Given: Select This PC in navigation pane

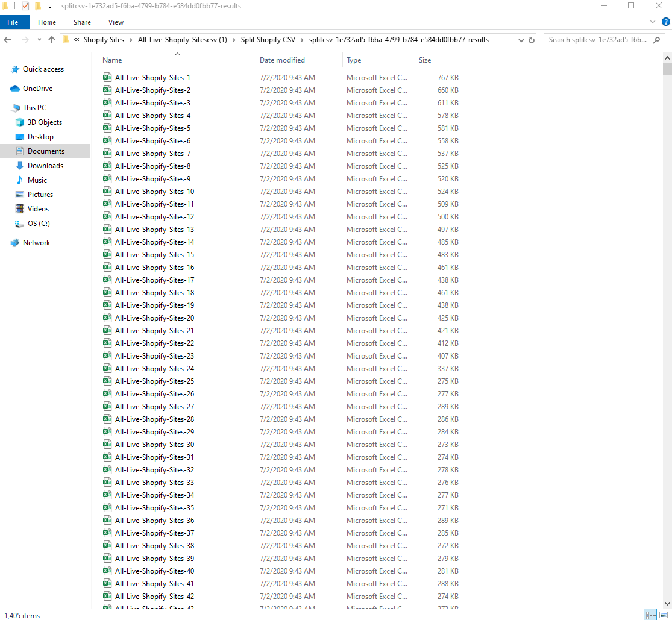Looking at the screenshot, I should pyautogui.click(x=34, y=108).
